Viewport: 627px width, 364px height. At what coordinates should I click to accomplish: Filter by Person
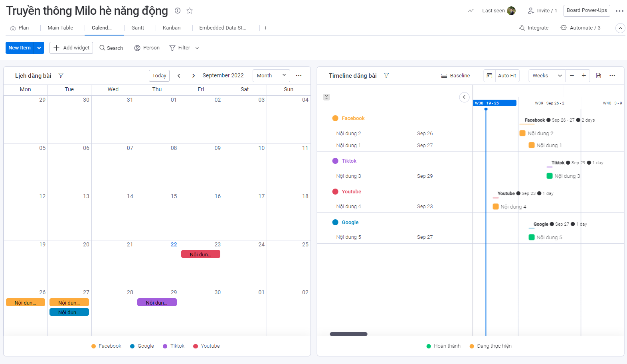tap(147, 48)
